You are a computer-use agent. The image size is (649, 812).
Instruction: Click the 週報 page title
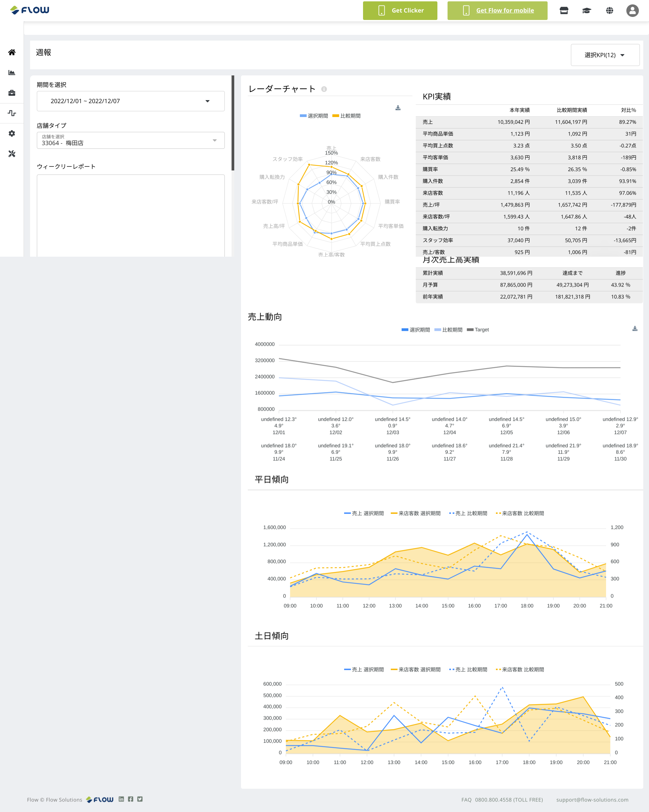43,52
